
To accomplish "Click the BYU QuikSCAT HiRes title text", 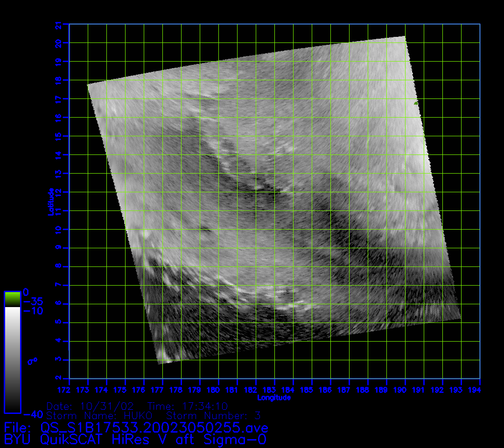I will [135, 439].
